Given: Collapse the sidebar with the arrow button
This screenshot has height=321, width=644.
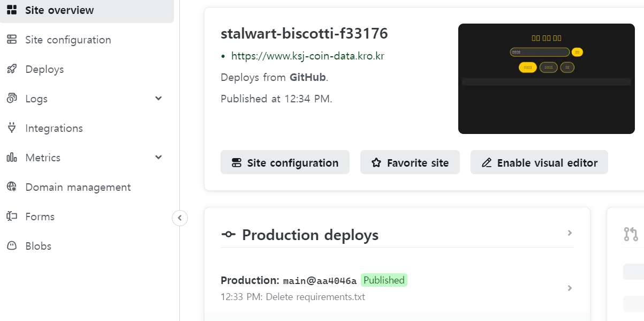Looking at the screenshot, I should [180, 218].
